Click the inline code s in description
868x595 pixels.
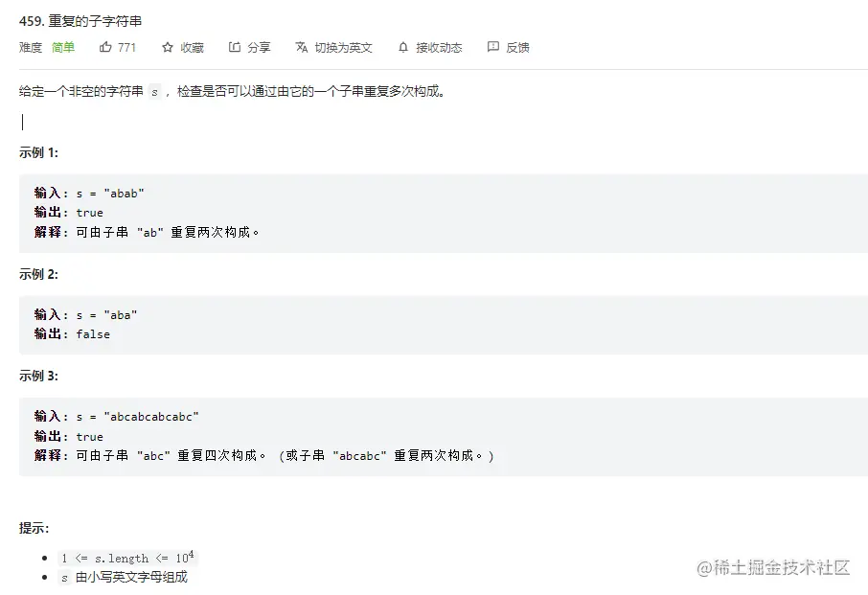(x=154, y=92)
